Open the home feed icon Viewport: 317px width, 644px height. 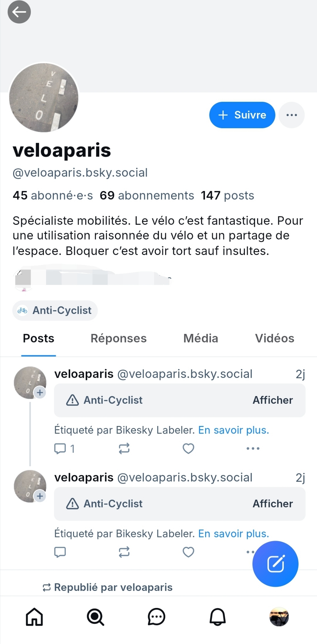pyautogui.click(x=34, y=617)
